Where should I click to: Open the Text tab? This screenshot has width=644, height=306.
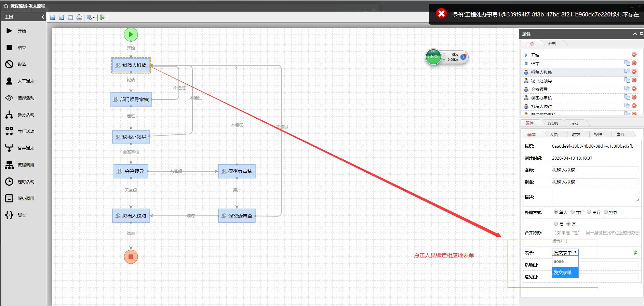pos(574,123)
